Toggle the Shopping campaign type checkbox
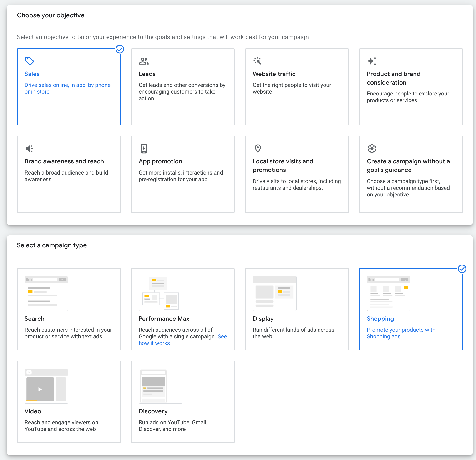Screen dimensions: 476x460 tap(461, 268)
